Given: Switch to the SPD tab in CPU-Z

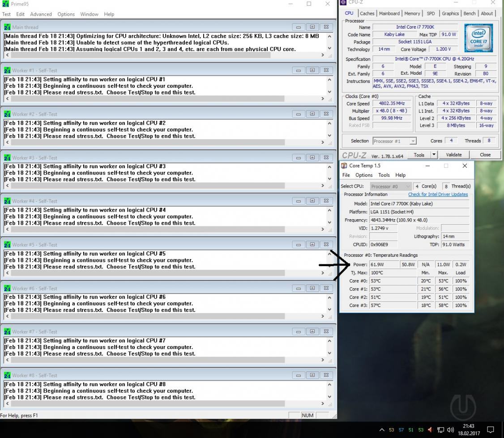Looking at the screenshot, I should point(431,13).
